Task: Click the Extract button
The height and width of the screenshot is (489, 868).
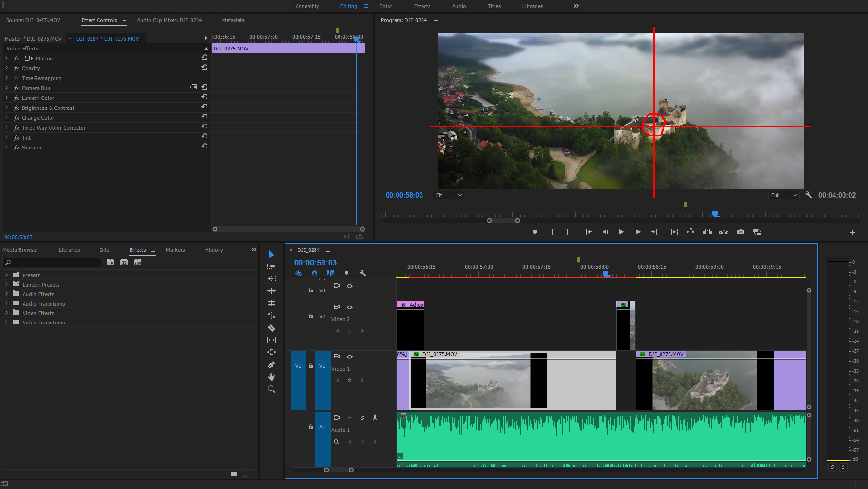Action: tap(724, 232)
